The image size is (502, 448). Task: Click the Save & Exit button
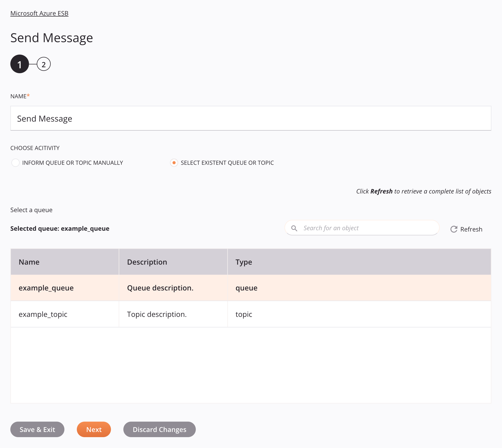click(x=37, y=429)
